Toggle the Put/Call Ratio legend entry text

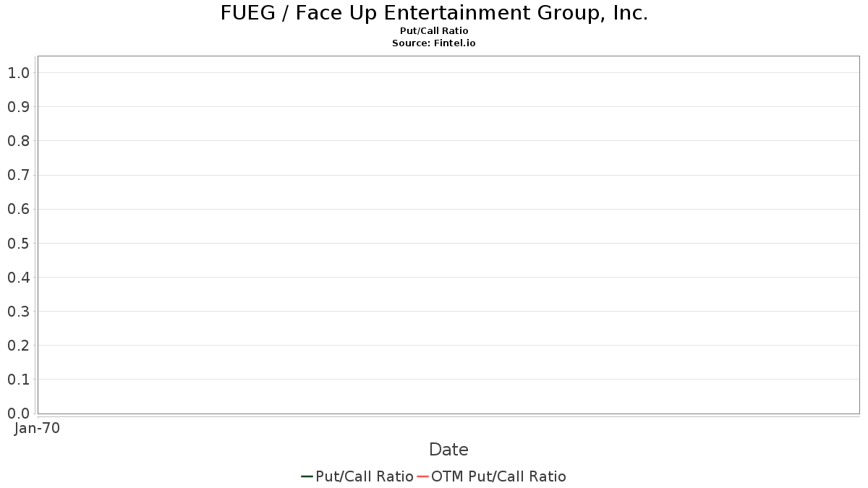click(x=365, y=476)
